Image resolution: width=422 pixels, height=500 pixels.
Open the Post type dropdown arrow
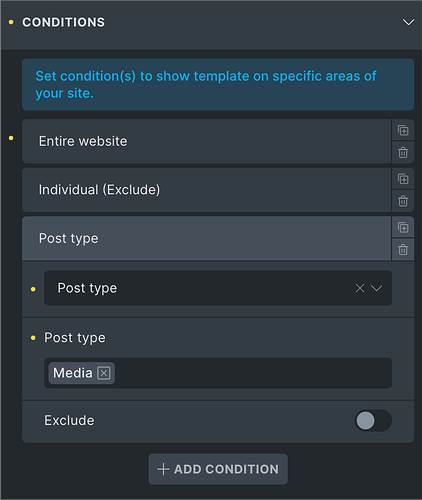point(377,288)
